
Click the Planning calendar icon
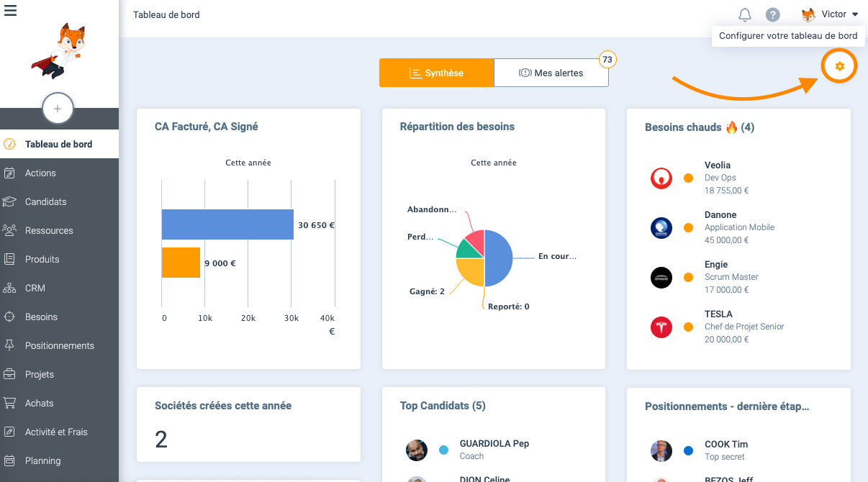[9, 460]
